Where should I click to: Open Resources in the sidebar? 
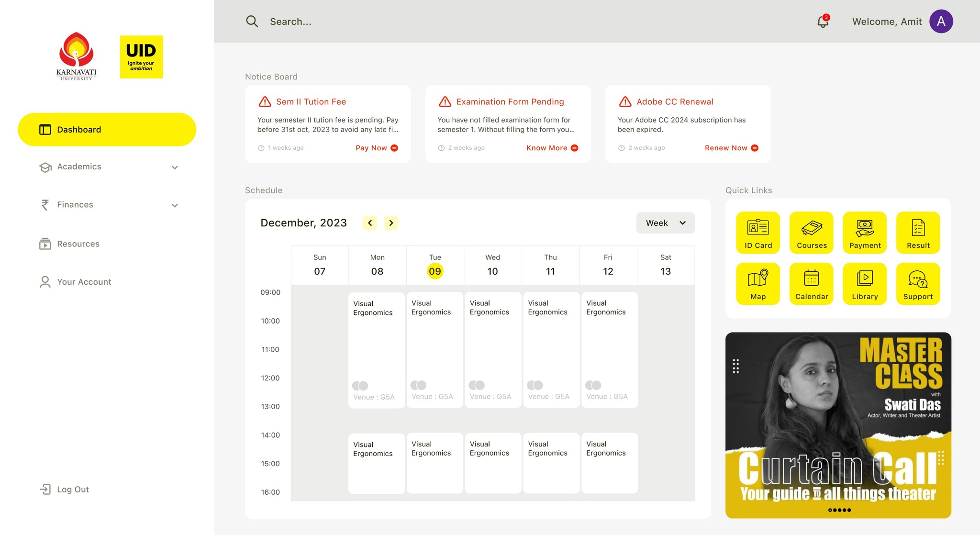78,244
